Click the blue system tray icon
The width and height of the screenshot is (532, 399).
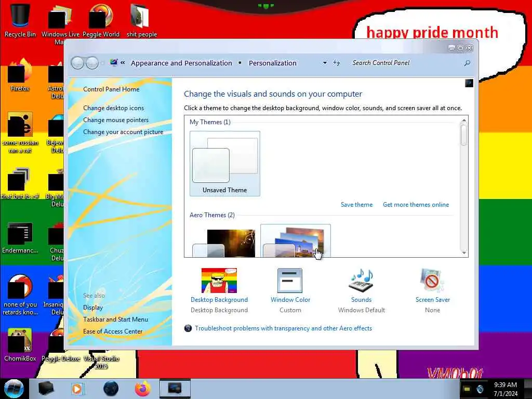480,389
